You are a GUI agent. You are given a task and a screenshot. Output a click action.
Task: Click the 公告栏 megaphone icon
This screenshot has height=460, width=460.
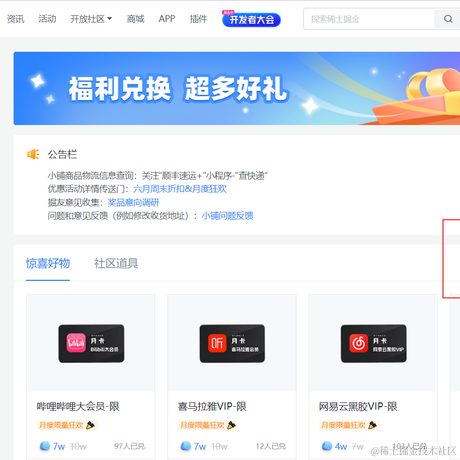pyautogui.click(x=33, y=154)
